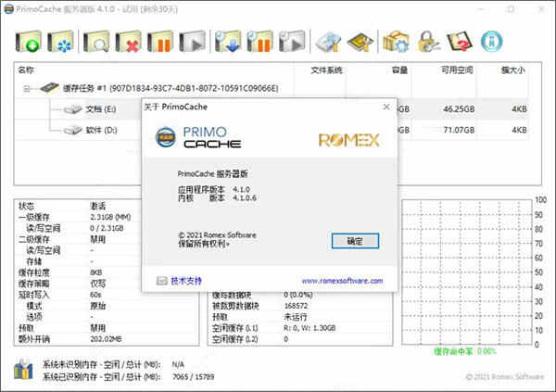Flush deferred write data blue arrow icon
The image size is (556, 392).
tap(228, 42)
